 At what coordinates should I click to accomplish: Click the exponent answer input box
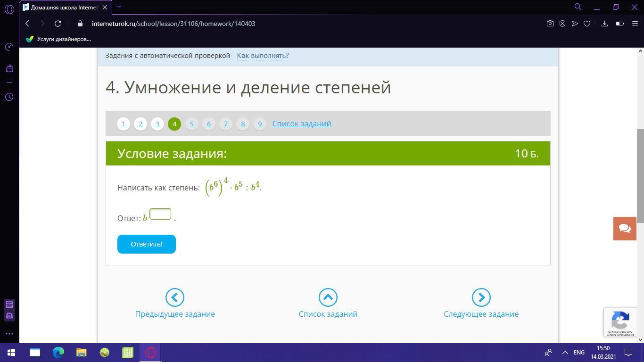coord(160,214)
